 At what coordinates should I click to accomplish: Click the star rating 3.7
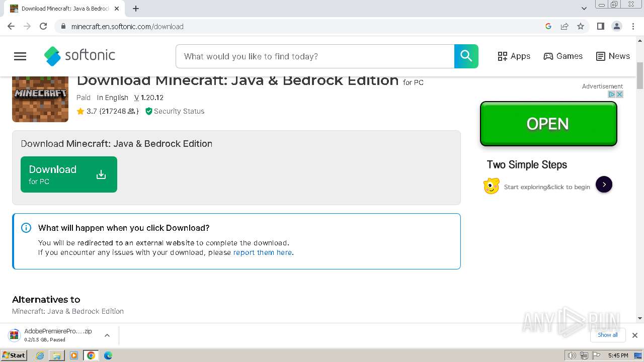(x=87, y=111)
